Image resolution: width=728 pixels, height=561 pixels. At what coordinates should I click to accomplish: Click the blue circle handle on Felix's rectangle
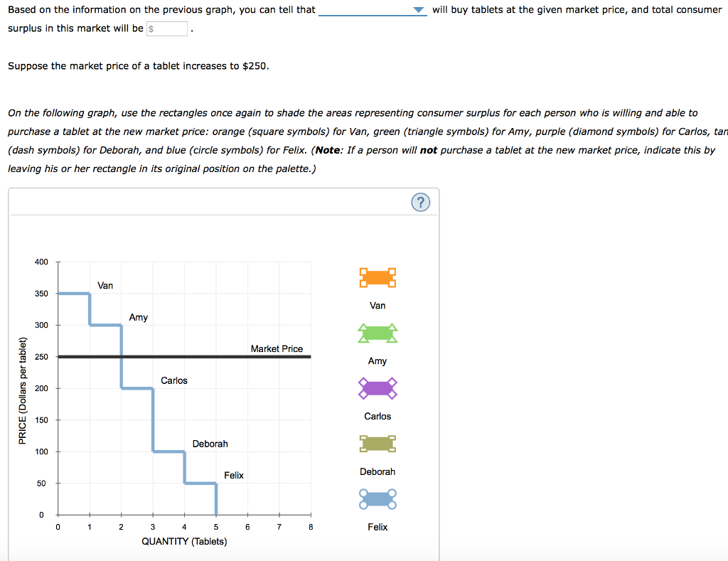365,493
